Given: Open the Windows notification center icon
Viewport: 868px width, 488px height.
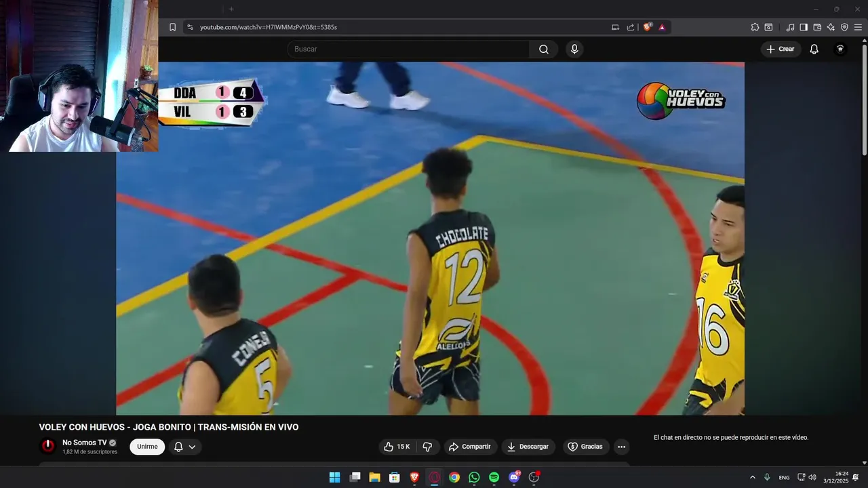Looking at the screenshot, I should tap(856, 477).
